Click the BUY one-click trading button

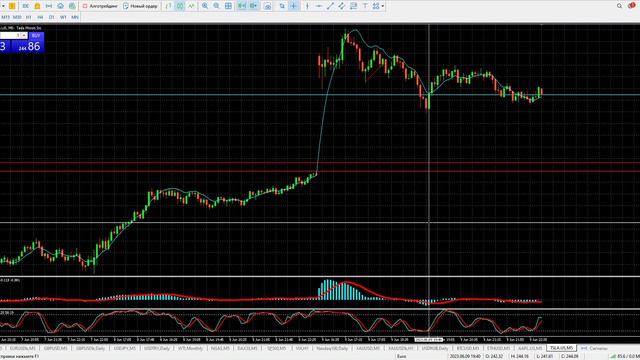36,36
